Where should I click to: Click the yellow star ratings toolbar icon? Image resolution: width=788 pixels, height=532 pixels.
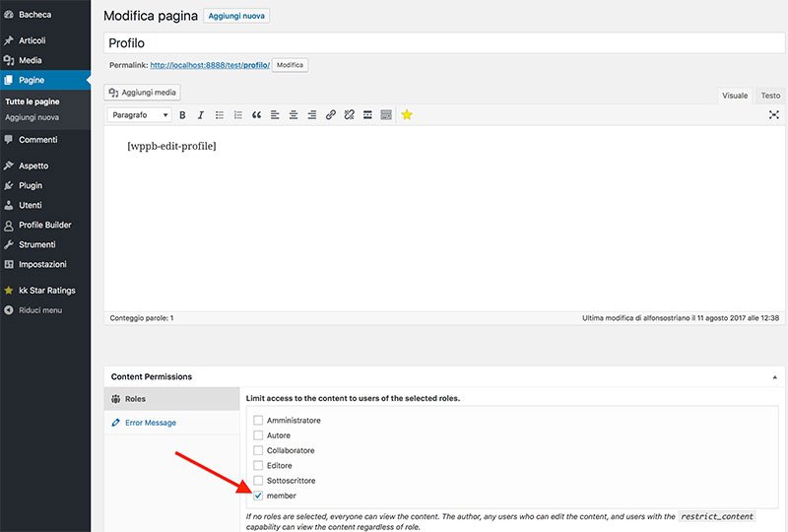pos(407,115)
